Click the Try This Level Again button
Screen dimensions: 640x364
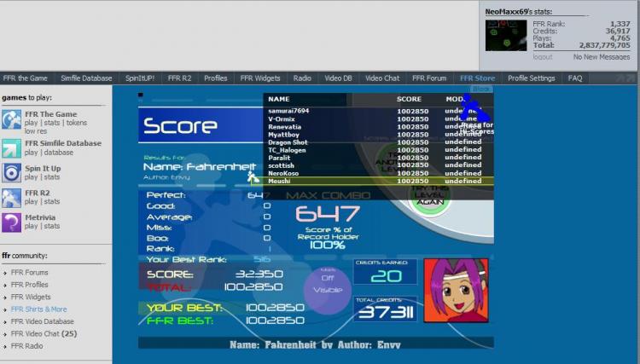(x=429, y=197)
